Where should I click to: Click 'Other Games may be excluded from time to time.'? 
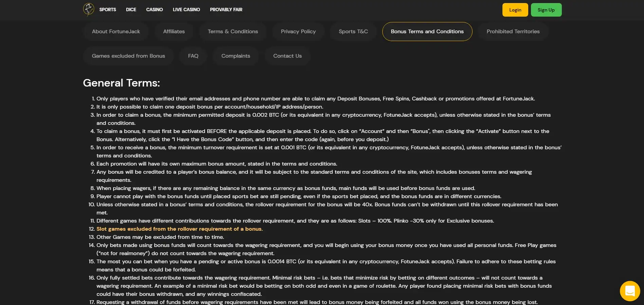[160, 237]
